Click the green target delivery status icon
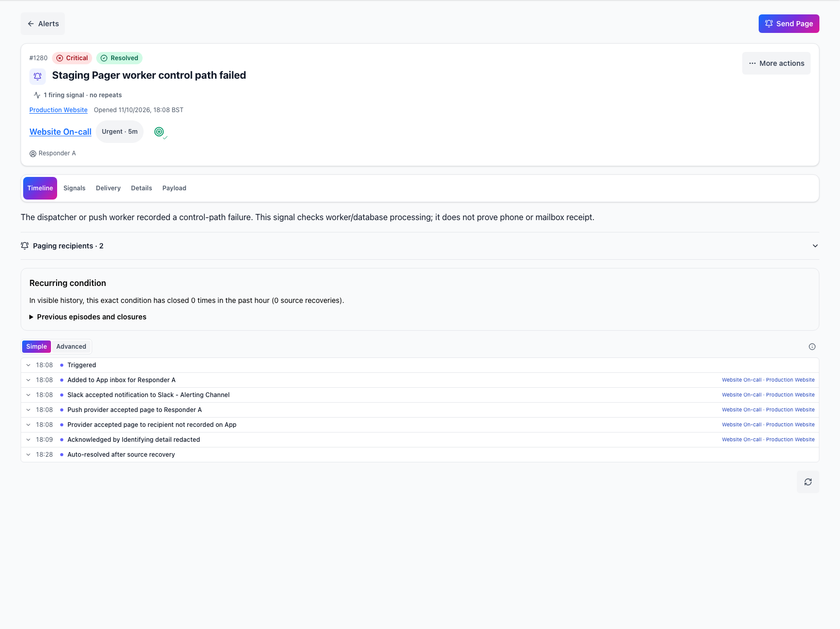 (160, 132)
